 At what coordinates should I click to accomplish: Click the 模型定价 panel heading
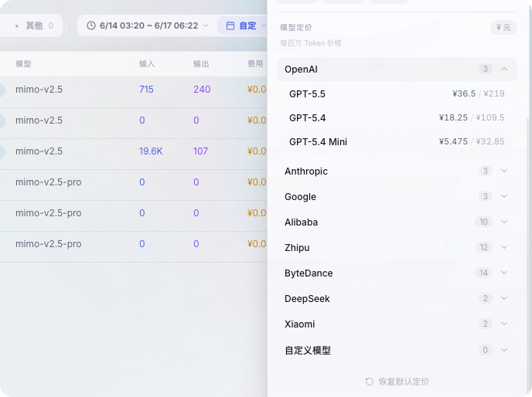click(x=296, y=28)
